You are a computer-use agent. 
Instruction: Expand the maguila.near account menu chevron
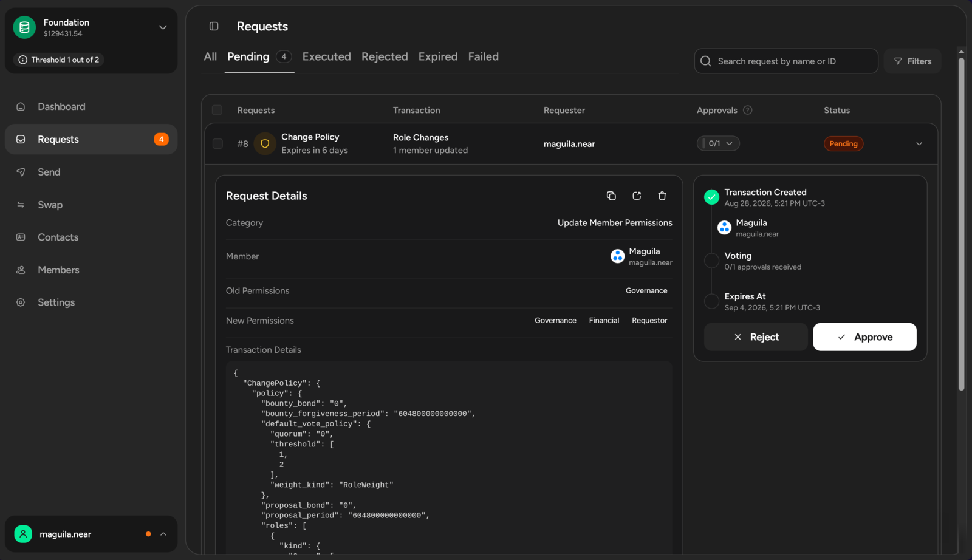tap(163, 534)
